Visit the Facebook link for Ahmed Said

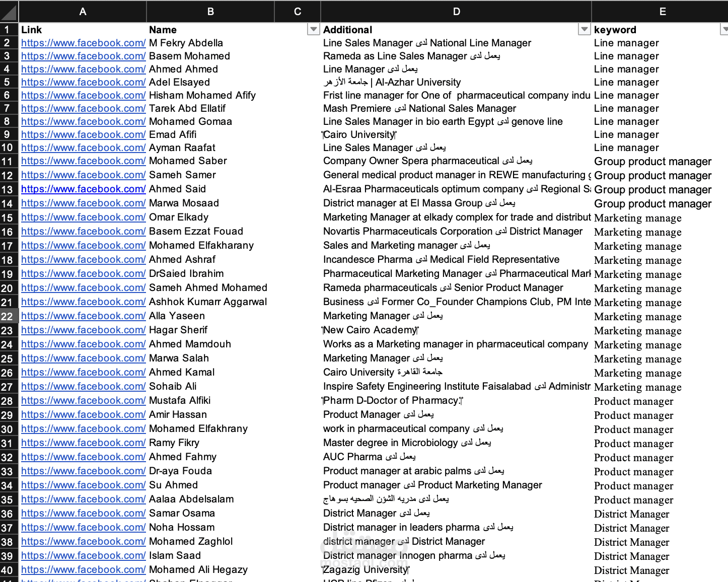click(x=83, y=189)
